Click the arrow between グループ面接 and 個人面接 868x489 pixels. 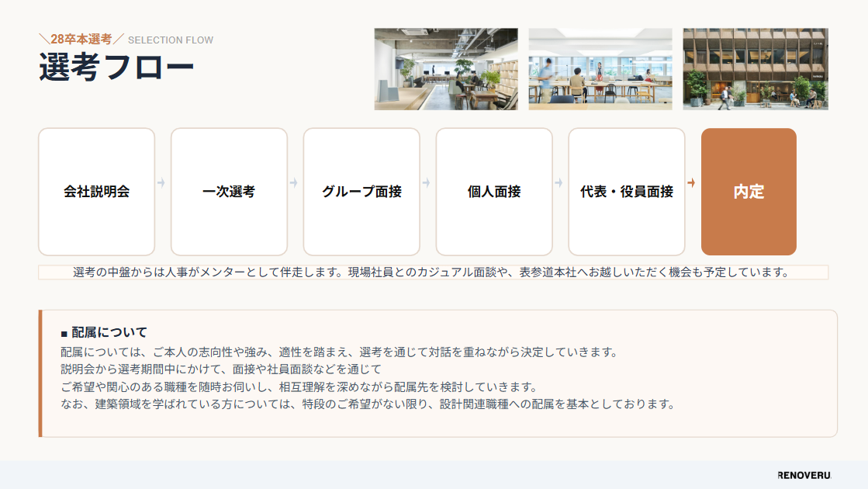click(x=427, y=182)
